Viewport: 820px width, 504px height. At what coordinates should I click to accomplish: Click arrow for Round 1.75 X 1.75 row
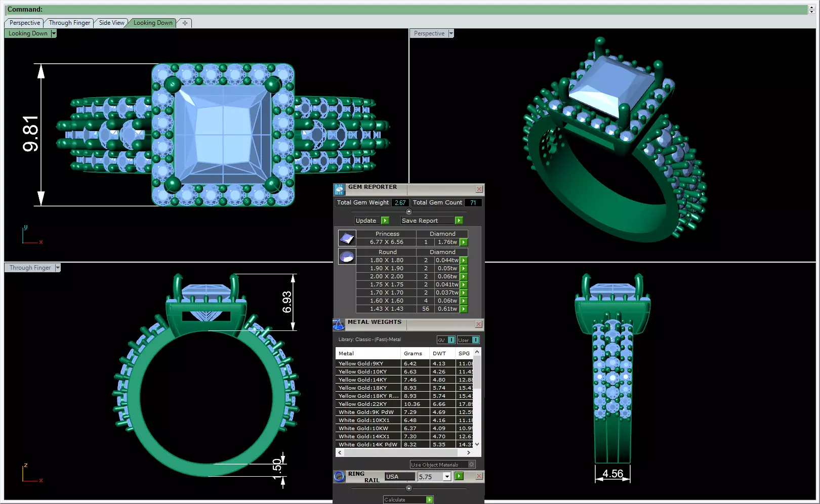point(464,285)
